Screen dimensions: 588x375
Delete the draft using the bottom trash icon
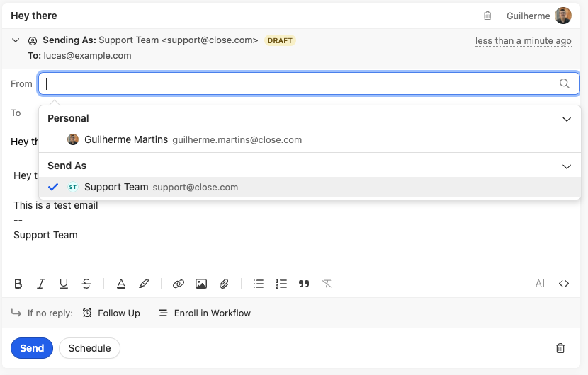560,348
